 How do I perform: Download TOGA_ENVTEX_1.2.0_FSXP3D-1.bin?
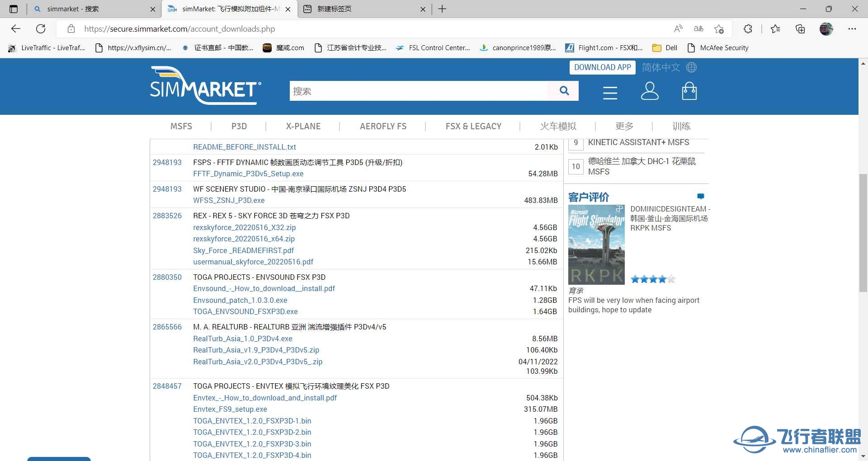click(252, 421)
